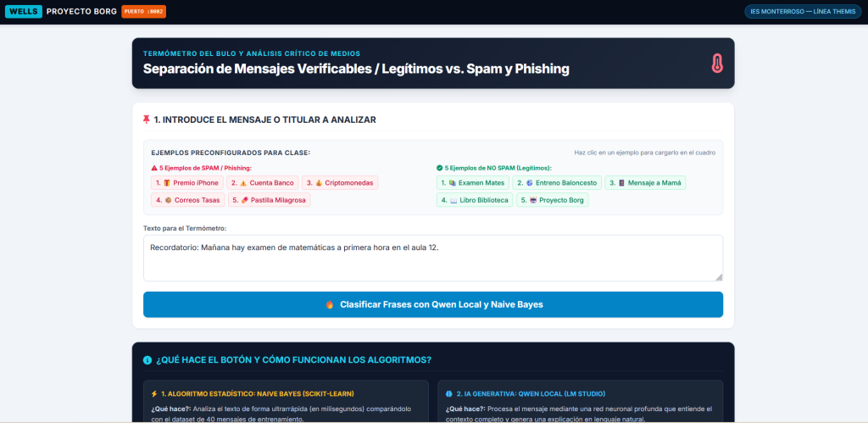Click the green check icon beside NO SPAM examples
The height and width of the screenshot is (423, 868).
coord(440,168)
